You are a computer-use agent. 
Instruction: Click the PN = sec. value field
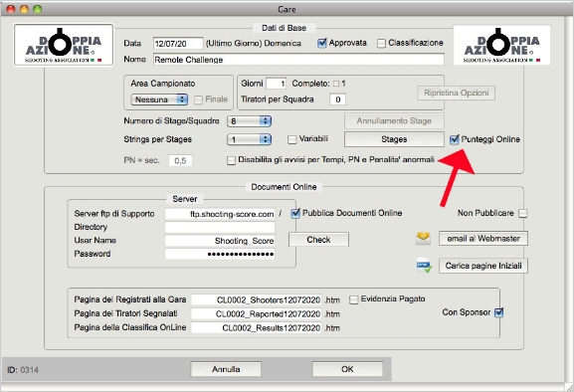(x=180, y=160)
